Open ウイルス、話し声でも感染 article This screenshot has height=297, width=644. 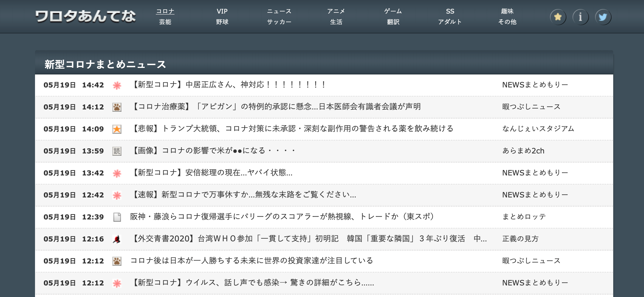pyautogui.click(x=252, y=283)
